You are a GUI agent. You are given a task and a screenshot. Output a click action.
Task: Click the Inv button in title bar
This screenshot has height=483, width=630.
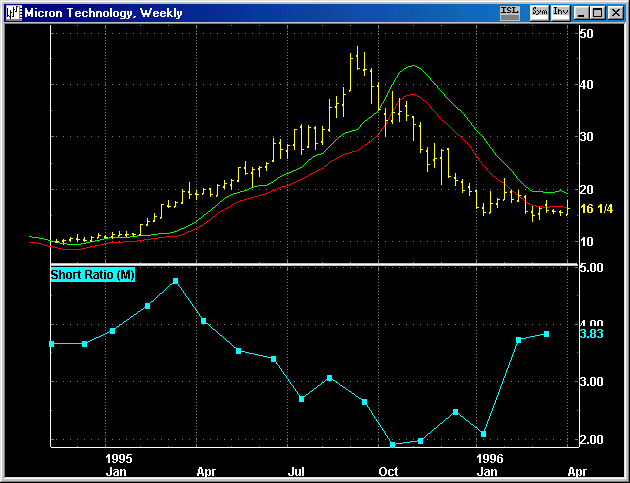(x=560, y=12)
